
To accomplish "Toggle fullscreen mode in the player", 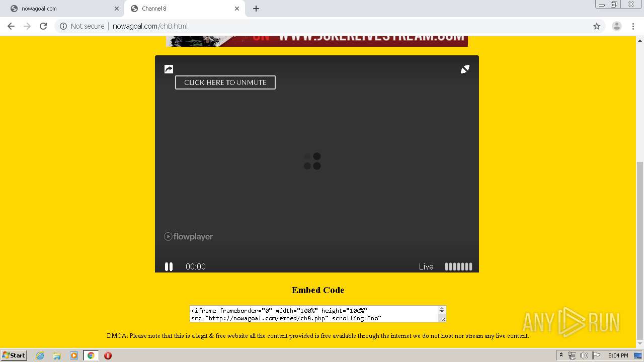I will click(x=465, y=69).
